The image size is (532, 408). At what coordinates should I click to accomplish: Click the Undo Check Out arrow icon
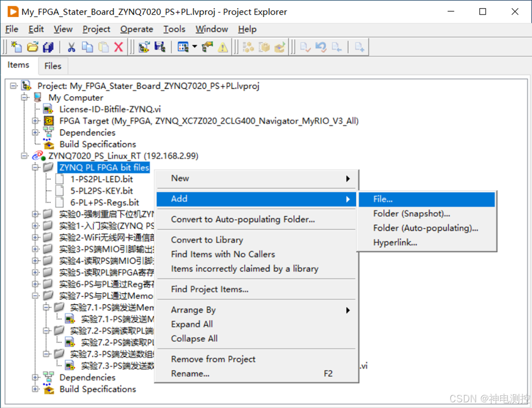click(x=321, y=47)
